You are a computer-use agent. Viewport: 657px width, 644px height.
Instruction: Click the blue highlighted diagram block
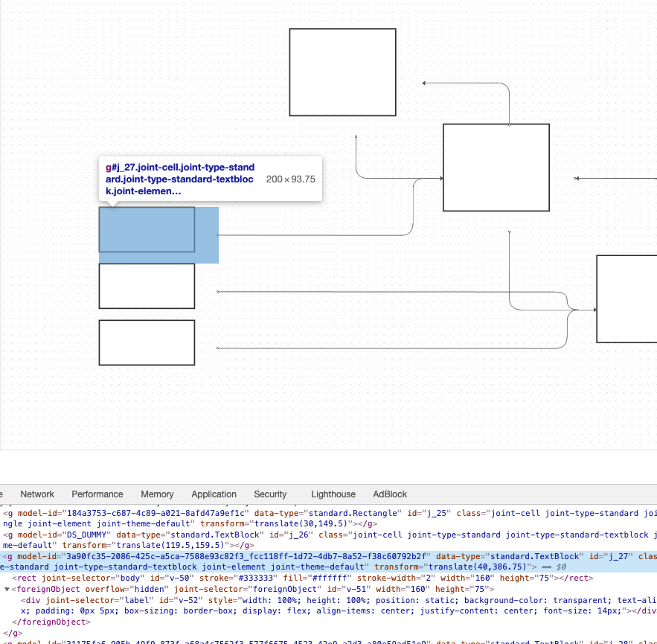(x=147, y=231)
